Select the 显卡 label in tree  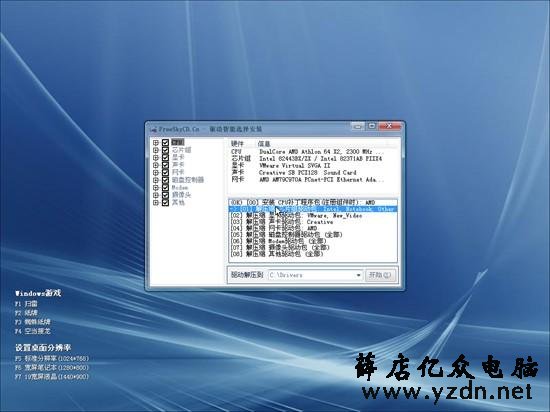[178, 157]
